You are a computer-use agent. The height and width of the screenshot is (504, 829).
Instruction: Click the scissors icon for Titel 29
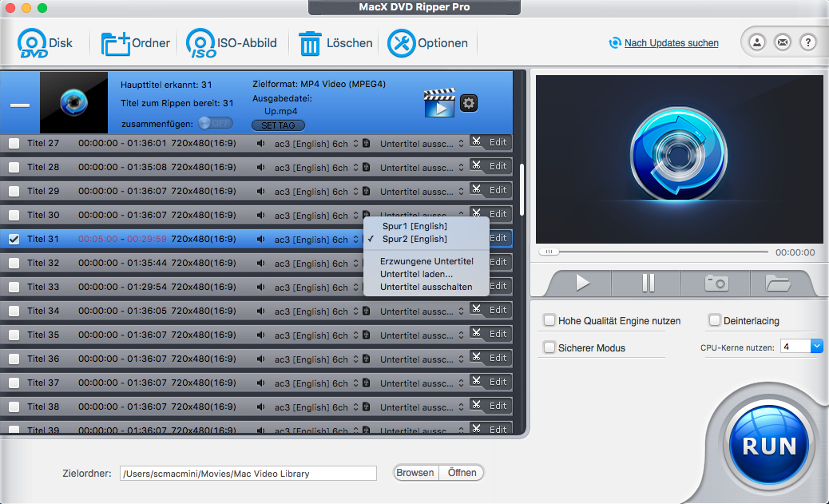[476, 189]
